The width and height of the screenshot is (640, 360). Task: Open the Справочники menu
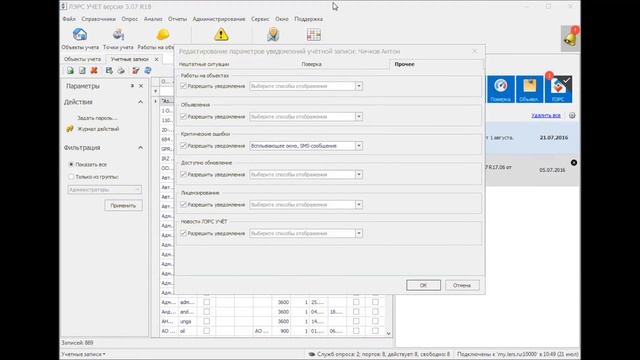click(x=98, y=19)
